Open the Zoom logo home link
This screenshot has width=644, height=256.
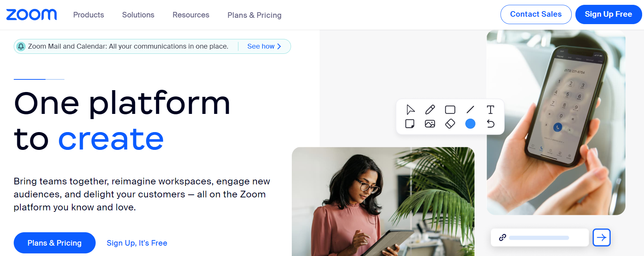click(x=32, y=15)
